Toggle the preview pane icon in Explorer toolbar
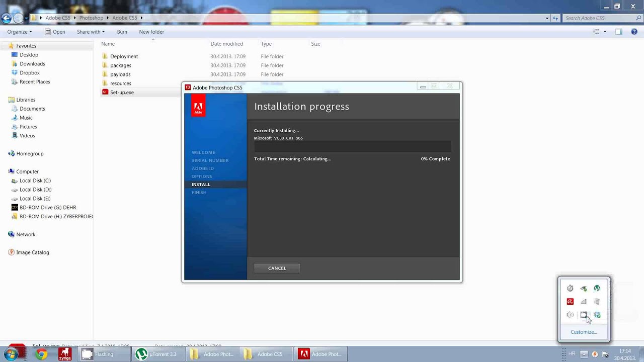 [x=619, y=32]
